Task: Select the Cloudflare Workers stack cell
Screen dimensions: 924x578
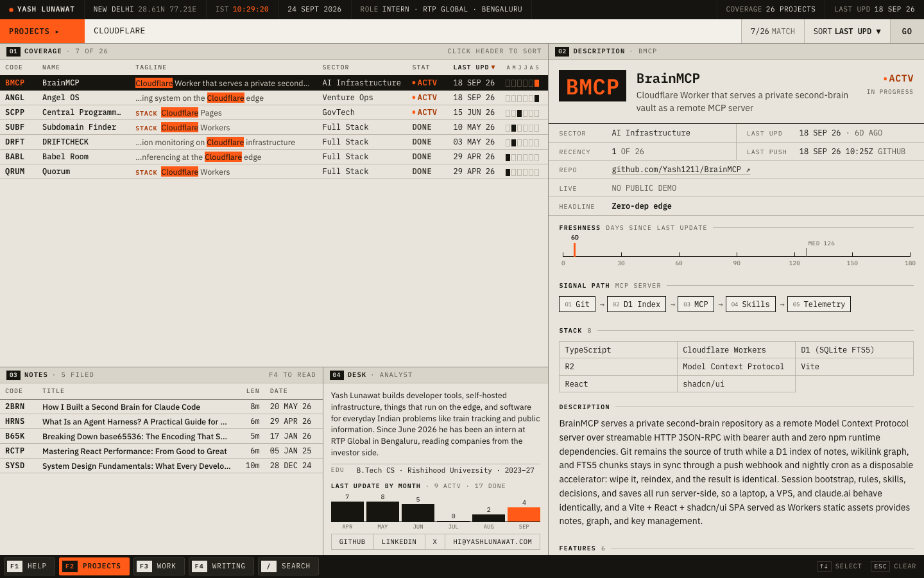Action: point(736,350)
